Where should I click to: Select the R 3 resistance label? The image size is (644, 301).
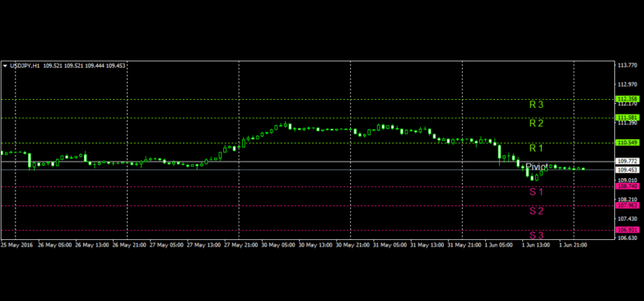tap(536, 105)
